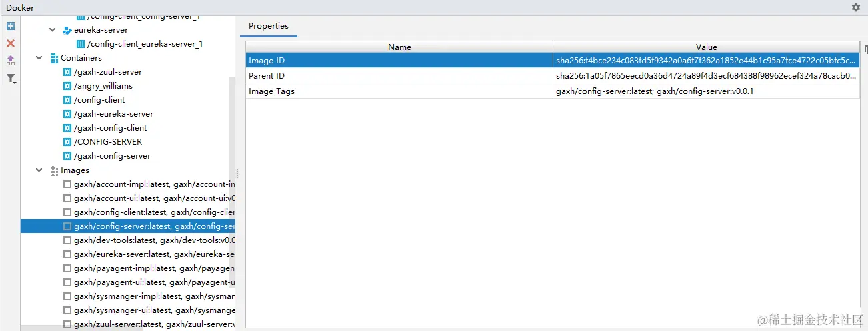
Task: Click container icon of /angry_williams
Action: coord(67,86)
